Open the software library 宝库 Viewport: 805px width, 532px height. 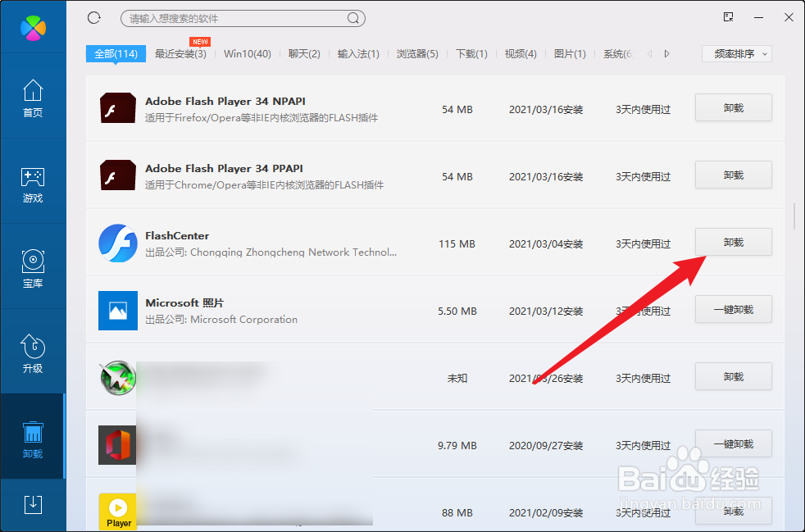coord(33,270)
